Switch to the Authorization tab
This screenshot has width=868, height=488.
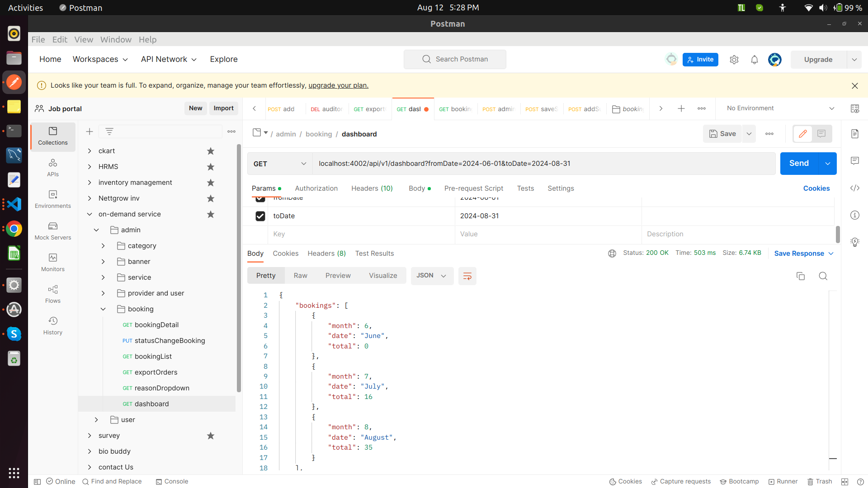click(316, 188)
